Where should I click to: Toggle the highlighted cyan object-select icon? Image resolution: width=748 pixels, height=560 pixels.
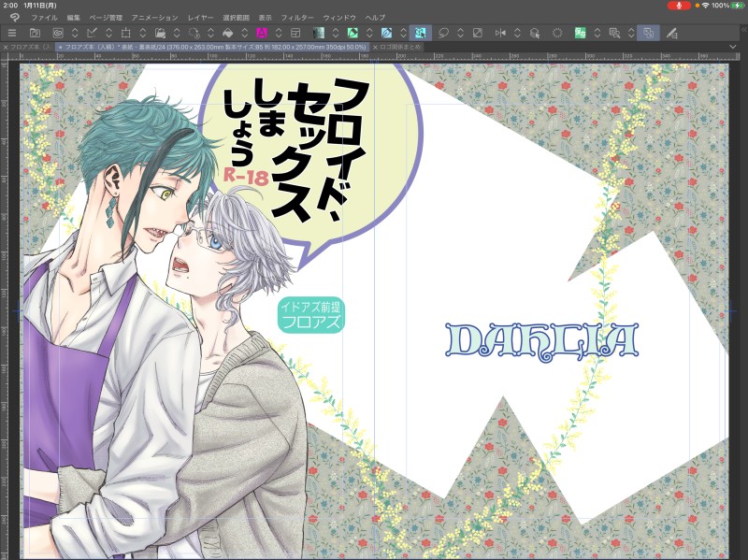[420, 33]
